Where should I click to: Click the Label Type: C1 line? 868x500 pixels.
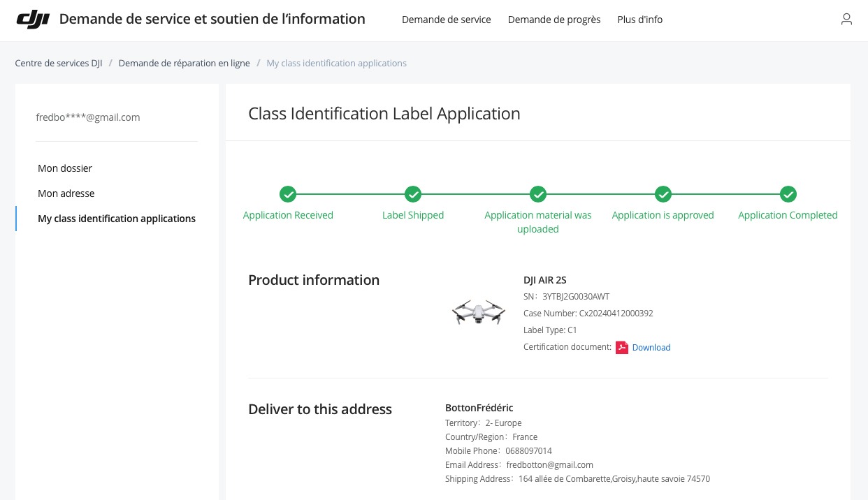(x=550, y=330)
